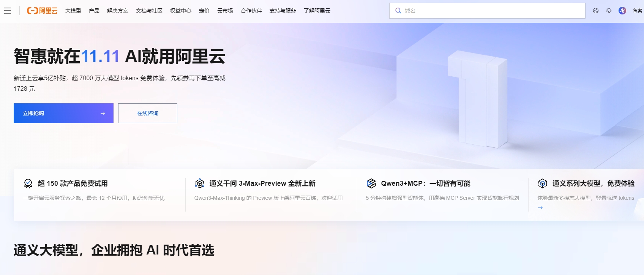Click the headset customer support icon

(609, 11)
